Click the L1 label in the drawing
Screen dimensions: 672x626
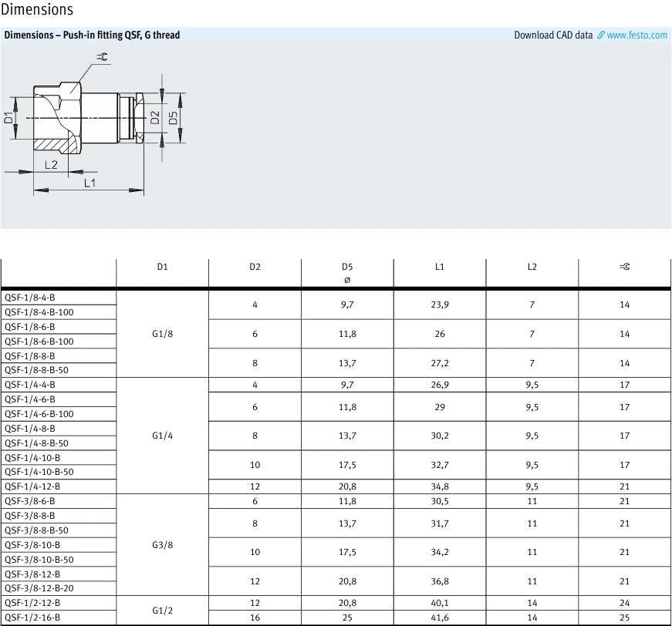(x=90, y=183)
